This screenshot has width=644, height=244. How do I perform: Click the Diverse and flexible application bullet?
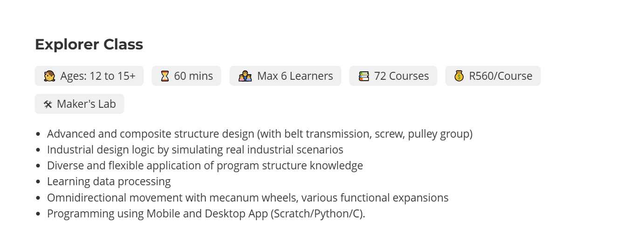tap(205, 166)
